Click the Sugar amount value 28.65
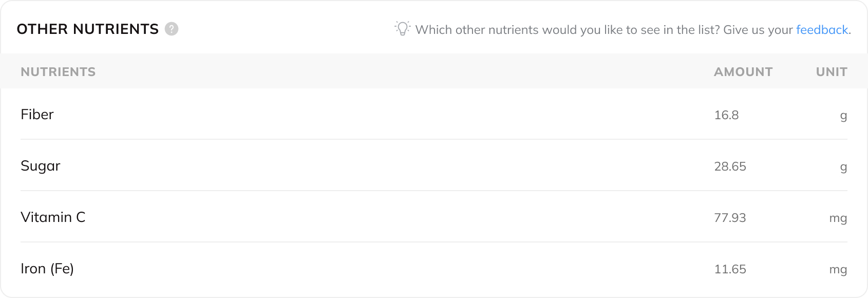Viewport: 868px width, 298px height. click(x=730, y=166)
